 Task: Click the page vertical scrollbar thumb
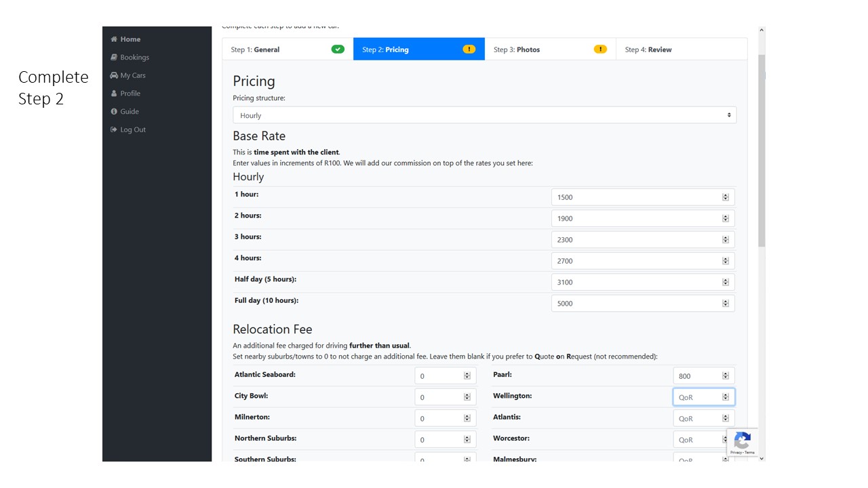click(762, 150)
